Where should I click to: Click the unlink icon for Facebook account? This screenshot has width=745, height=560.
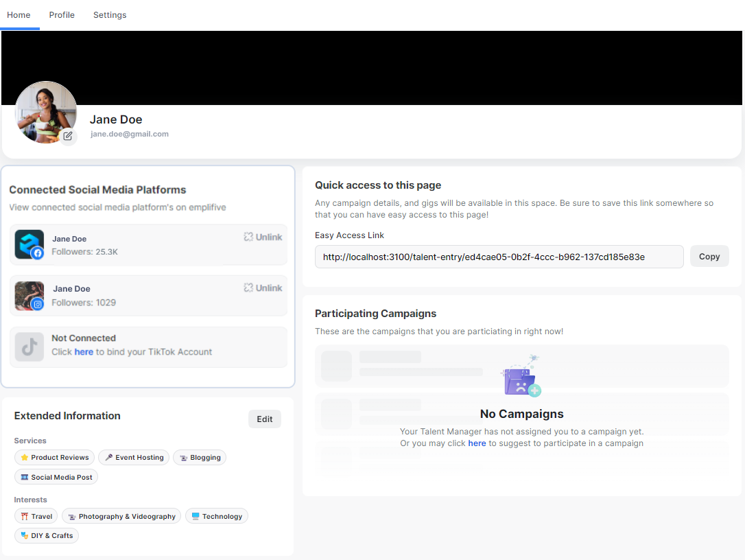point(248,237)
